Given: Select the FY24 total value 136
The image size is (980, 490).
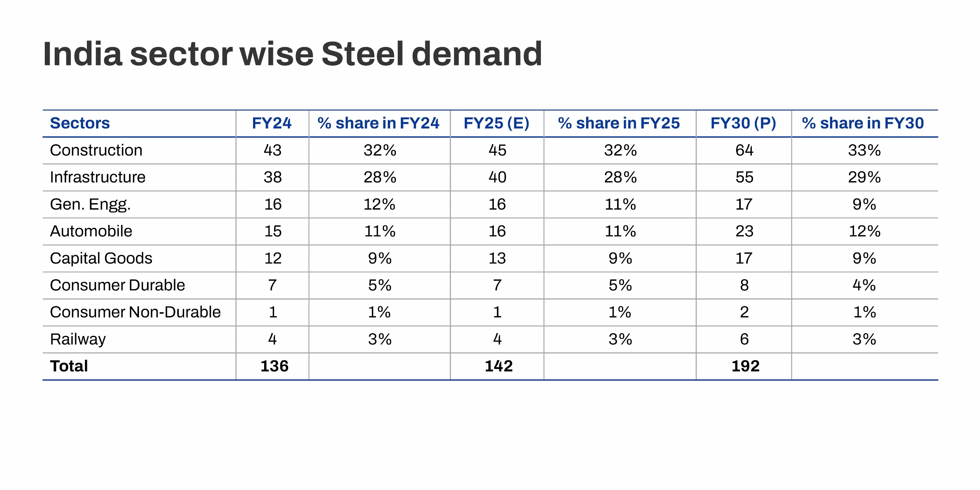Looking at the screenshot, I should pos(274,366).
